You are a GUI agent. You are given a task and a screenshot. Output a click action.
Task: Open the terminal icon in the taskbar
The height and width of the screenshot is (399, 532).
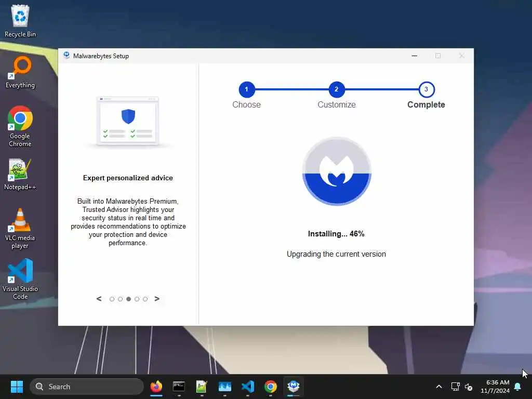(179, 387)
